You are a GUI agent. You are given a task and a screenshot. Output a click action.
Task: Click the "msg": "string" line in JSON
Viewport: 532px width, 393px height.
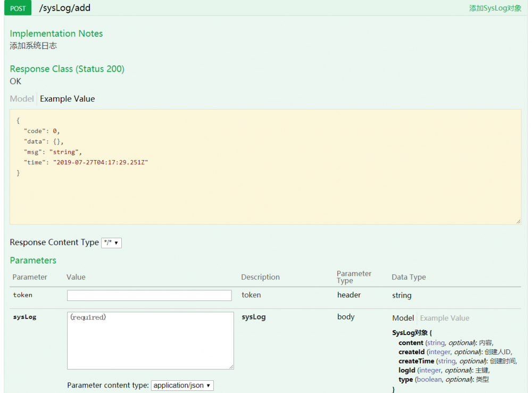pos(53,152)
